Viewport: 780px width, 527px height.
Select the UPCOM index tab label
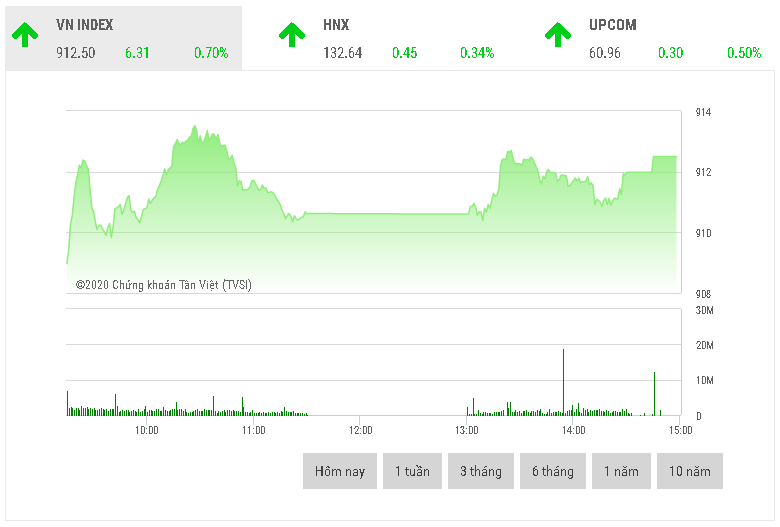point(613,25)
